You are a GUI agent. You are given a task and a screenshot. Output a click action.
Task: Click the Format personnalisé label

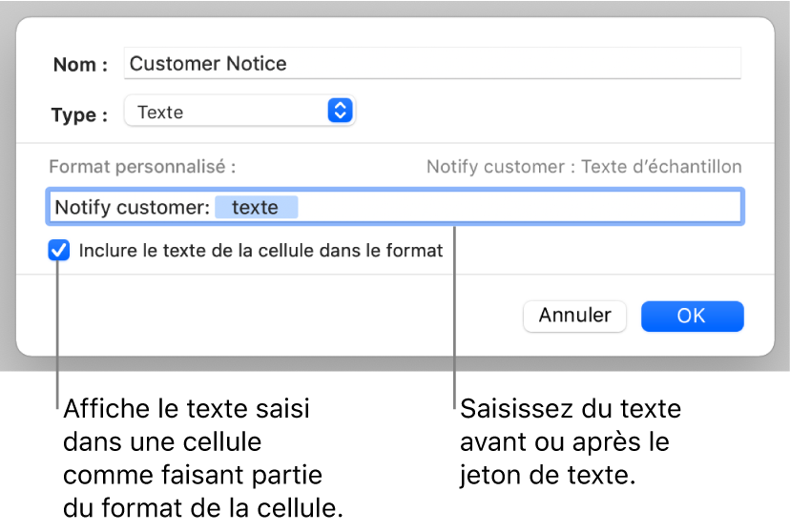(142, 167)
